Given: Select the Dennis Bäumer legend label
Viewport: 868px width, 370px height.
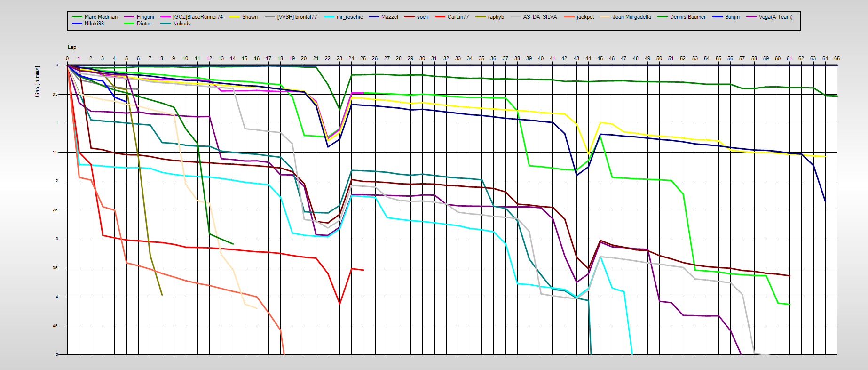Looking at the screenshot, I should click(x=687, y=17).
